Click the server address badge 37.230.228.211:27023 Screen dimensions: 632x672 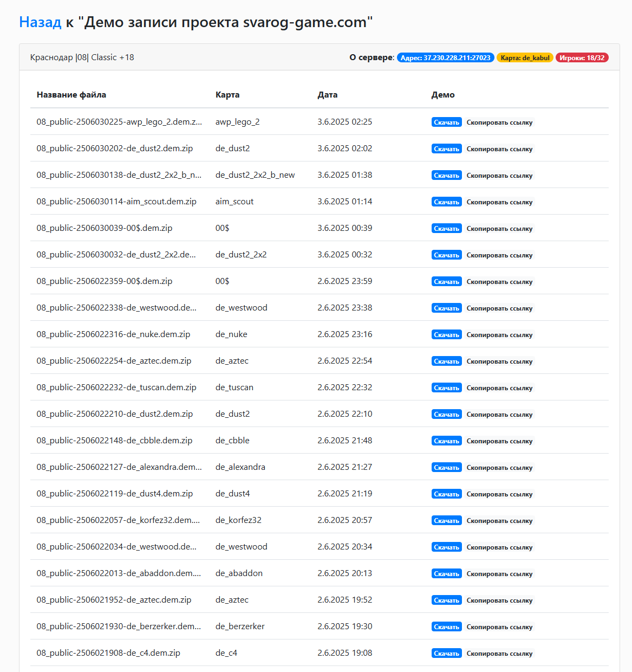click(446, 57)
